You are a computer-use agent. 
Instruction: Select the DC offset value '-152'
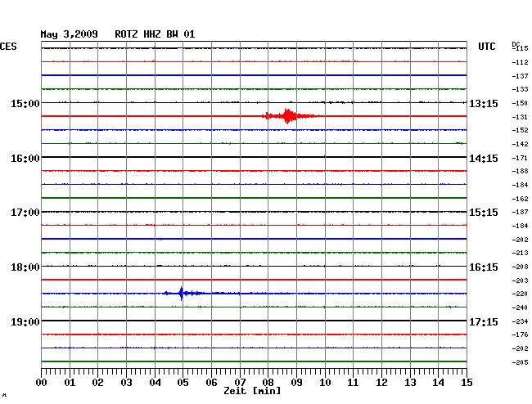point(520,130)
